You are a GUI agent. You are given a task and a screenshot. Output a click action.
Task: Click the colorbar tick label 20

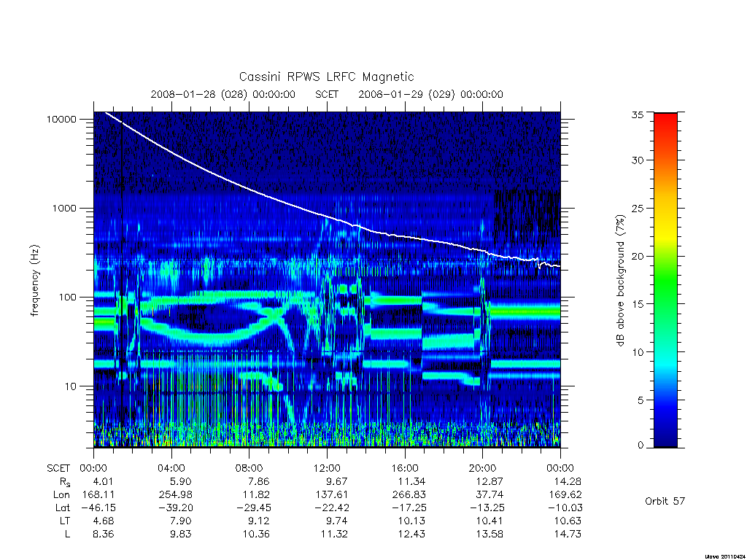(637, 256)
